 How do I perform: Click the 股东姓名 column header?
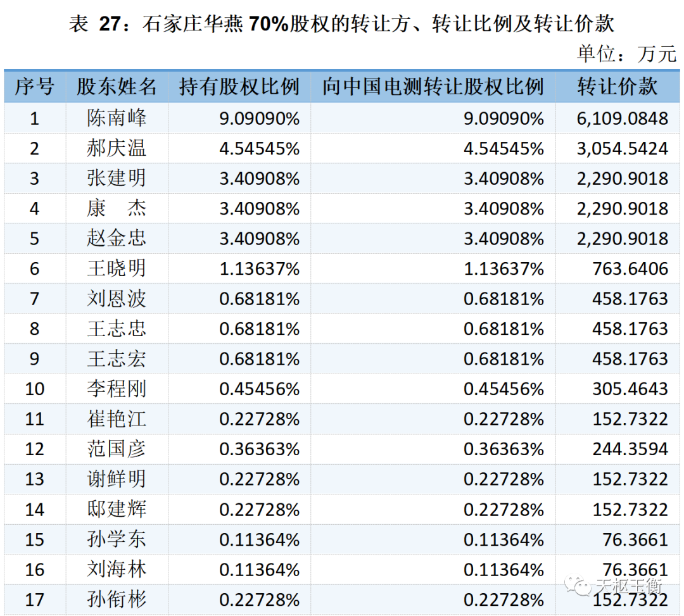point(117,87)
